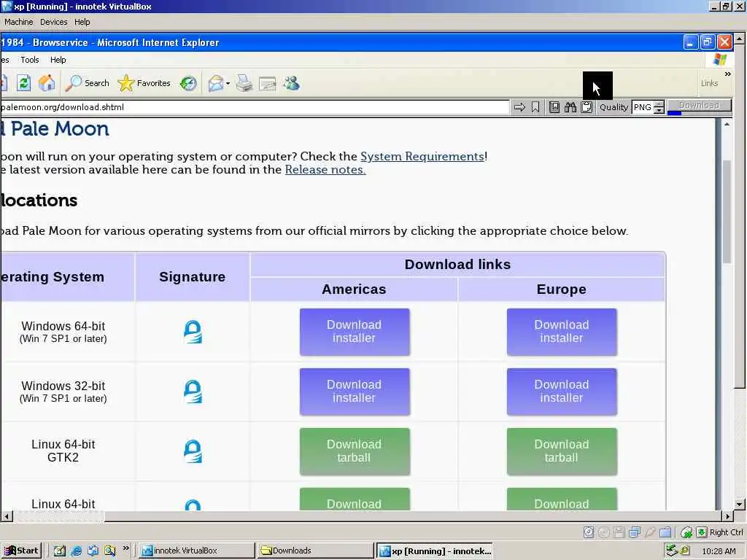The width and height of the screenshot is (747, 560).
Task: Open the Release notes link
Action: click(x=325, y=170)
